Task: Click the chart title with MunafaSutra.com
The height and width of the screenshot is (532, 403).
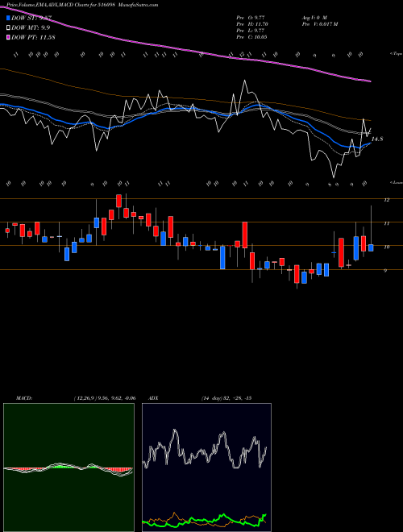Action: click(82, 5)
